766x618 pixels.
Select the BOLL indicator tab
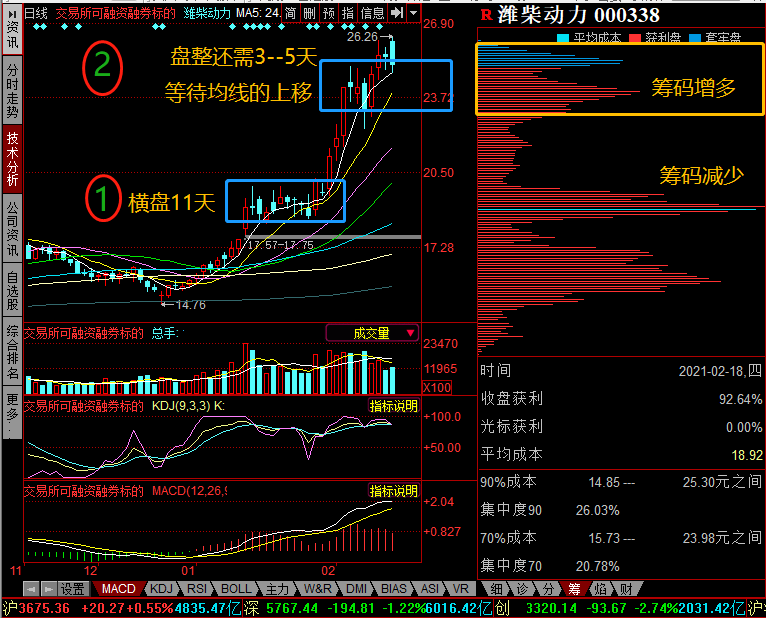coord(236,589)
